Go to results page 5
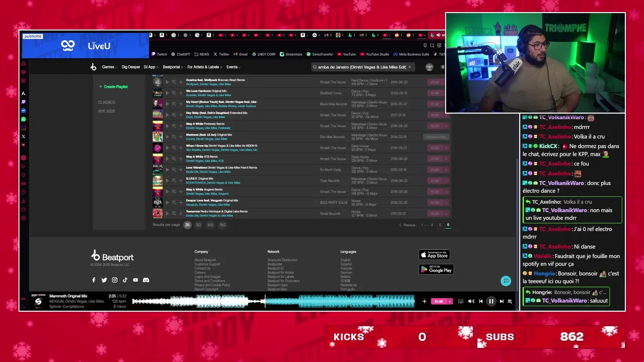 440,225
